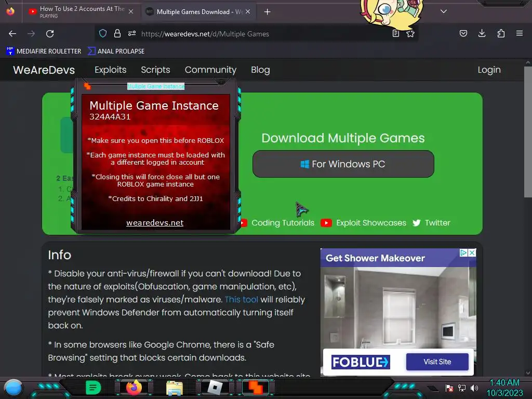Click the Login link
This screenshot has height=399, width=532.
tap(489, 70)
